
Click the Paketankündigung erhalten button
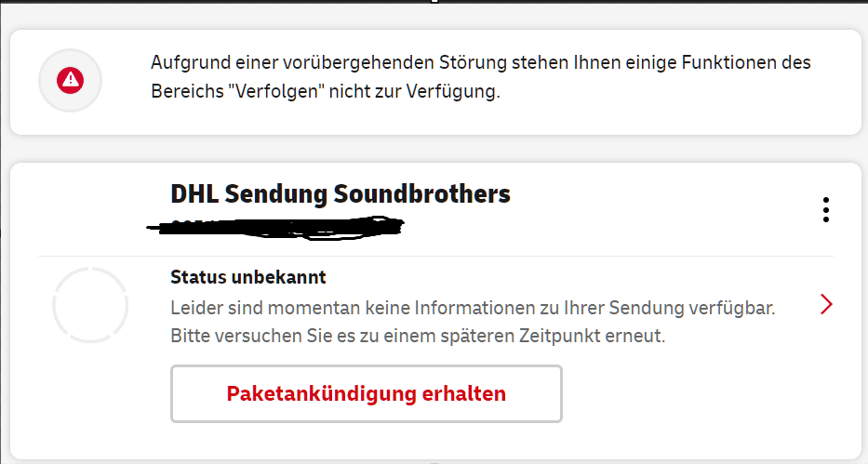(x=366, y=393)
